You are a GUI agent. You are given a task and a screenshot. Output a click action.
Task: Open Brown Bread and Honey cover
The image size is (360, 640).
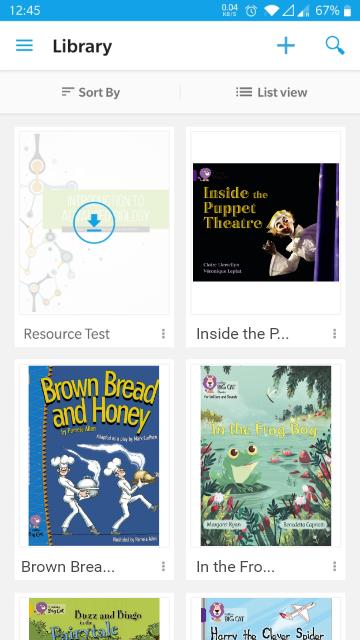click(94, 456)
